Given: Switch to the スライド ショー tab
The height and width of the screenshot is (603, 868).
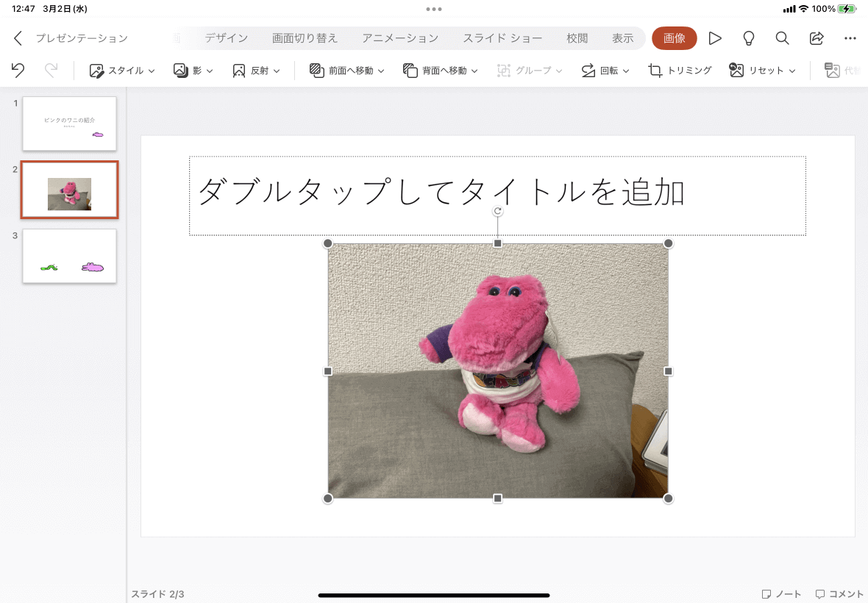Looking at the screenshot, I should (502, 38).
